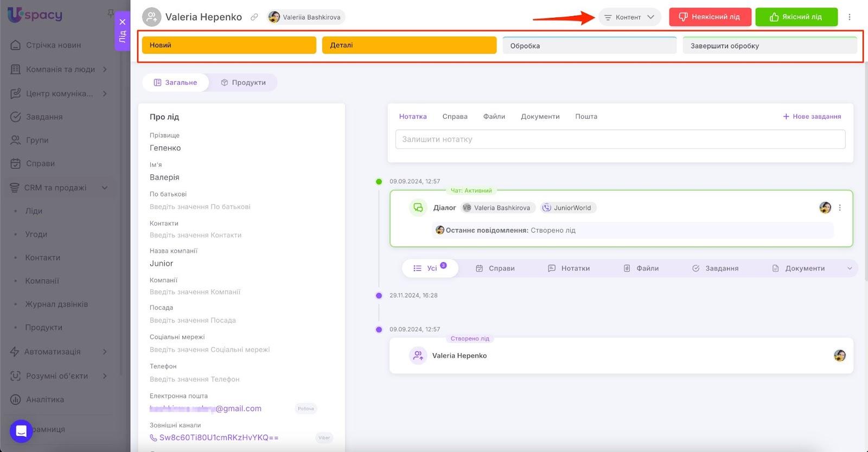Select the Обробка pipeline stage
The height and width of the screenshot is (452, 868).
point(589,46)
